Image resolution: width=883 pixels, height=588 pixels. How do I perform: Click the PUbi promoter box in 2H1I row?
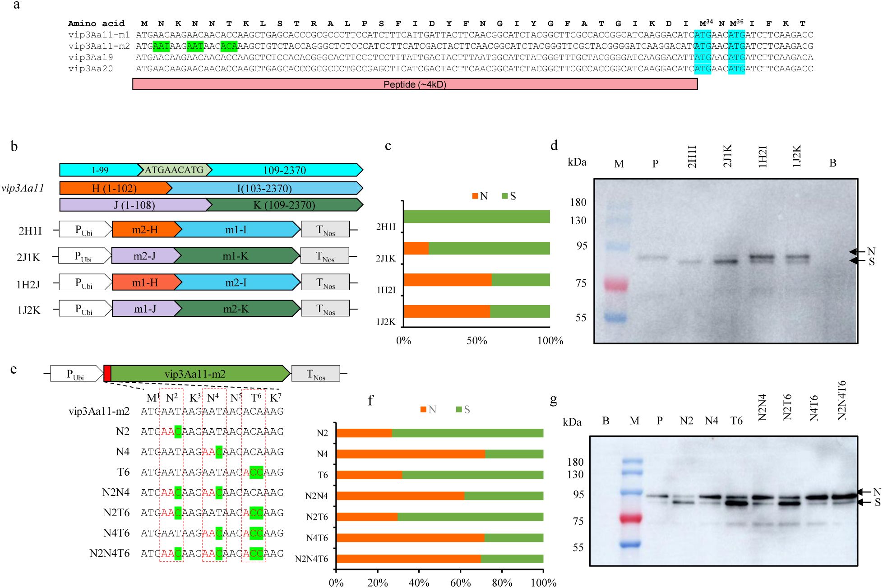click(85, 230)
